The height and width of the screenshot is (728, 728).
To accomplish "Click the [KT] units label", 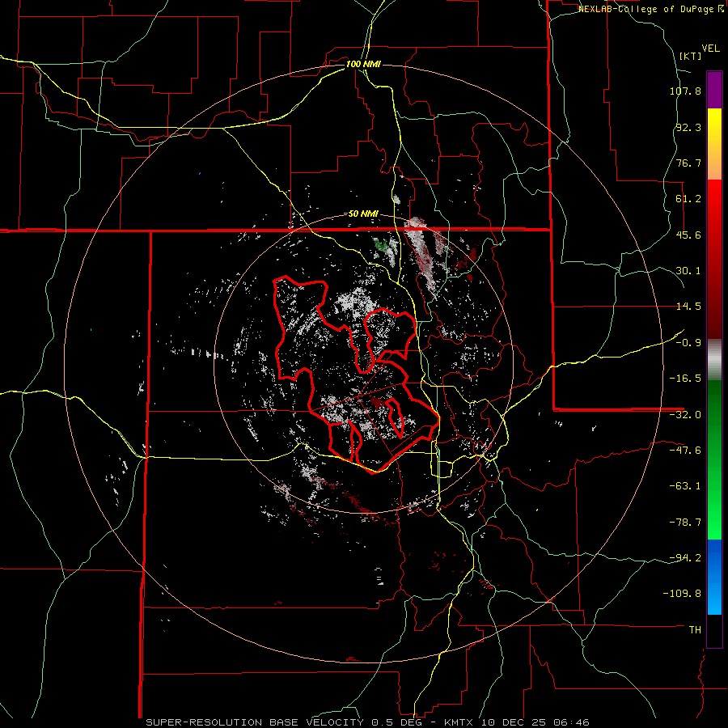I will pyautogui.click(x=690, y=56).
